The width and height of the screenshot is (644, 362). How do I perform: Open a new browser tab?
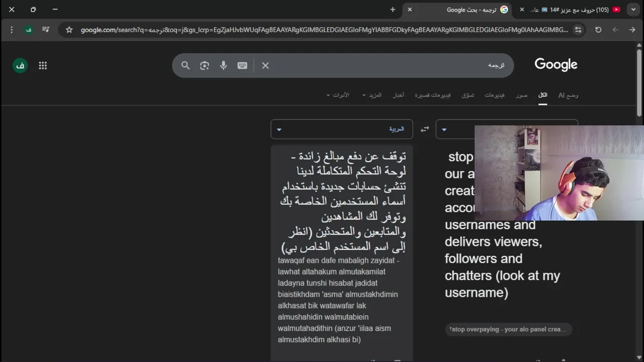click(392, 10)
